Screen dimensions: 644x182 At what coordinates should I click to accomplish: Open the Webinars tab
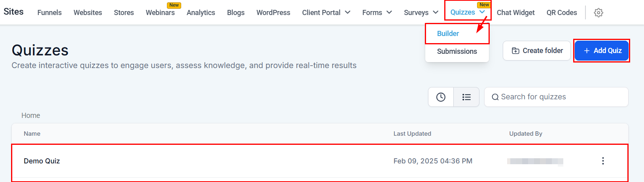[160, 13]
